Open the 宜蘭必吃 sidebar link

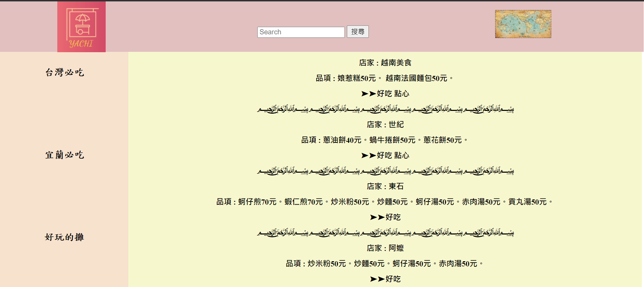pyautogui.click(x=65, y=155)
